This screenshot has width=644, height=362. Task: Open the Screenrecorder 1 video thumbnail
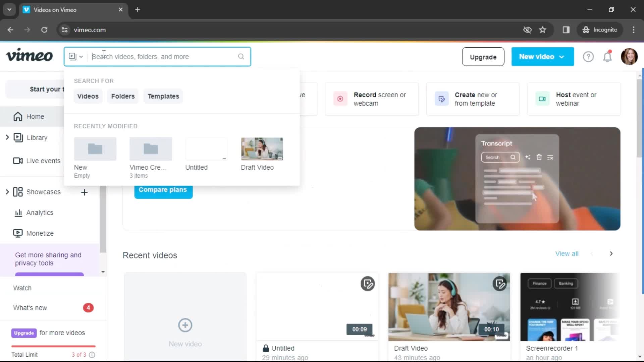570,307
